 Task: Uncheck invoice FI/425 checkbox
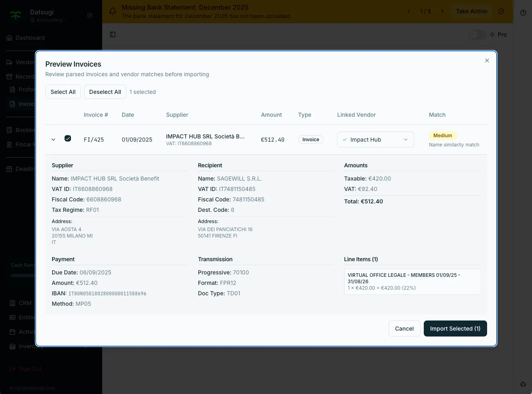coord(68,138)
